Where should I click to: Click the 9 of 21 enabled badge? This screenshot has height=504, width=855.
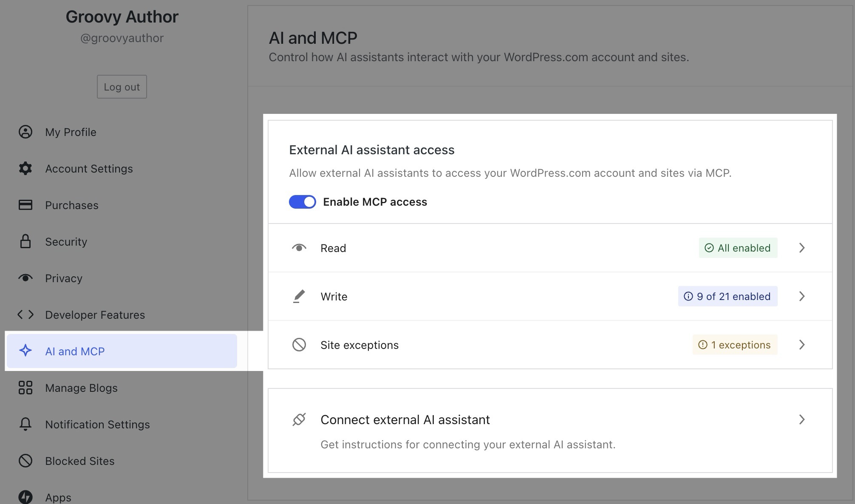click(728, 296)
